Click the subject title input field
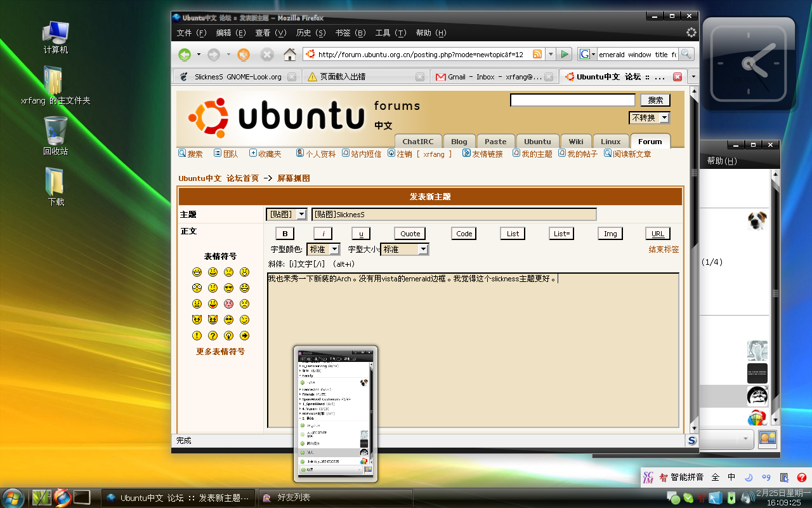 pos(454,215)
